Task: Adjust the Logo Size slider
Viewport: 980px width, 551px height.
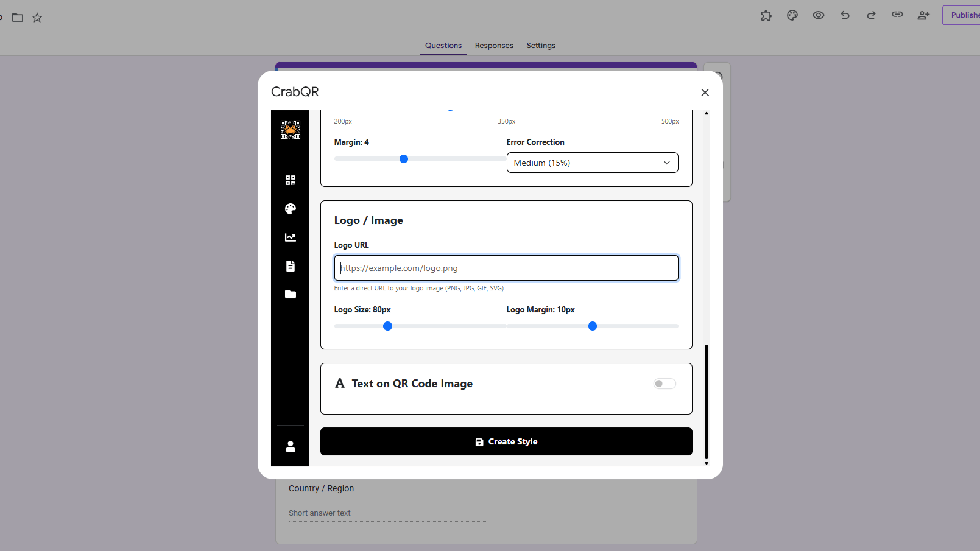Action: [387, 326]
